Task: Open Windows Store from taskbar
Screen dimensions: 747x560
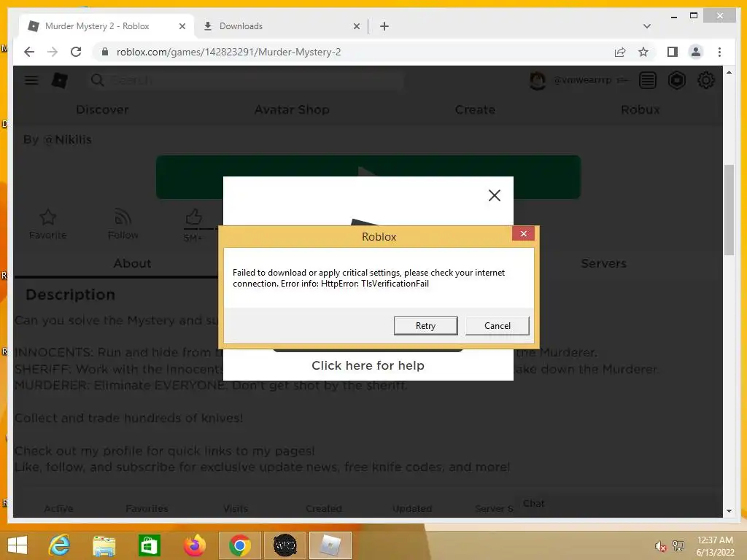Action: tap(149, 545)
